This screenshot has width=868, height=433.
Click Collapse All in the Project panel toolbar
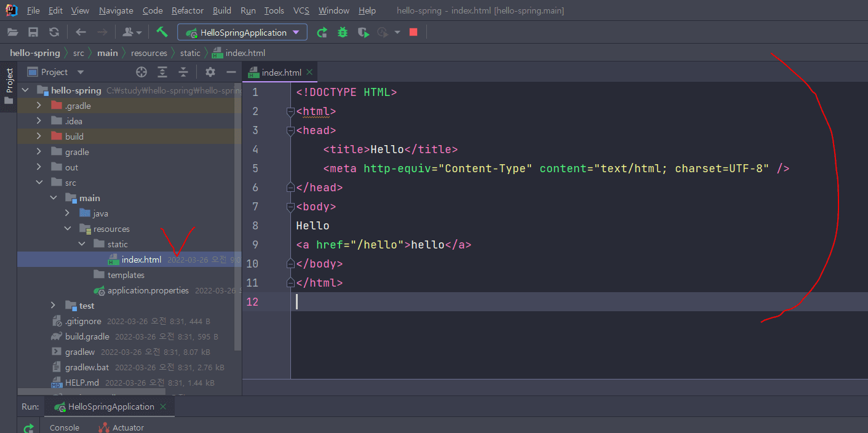pos(183,72)
